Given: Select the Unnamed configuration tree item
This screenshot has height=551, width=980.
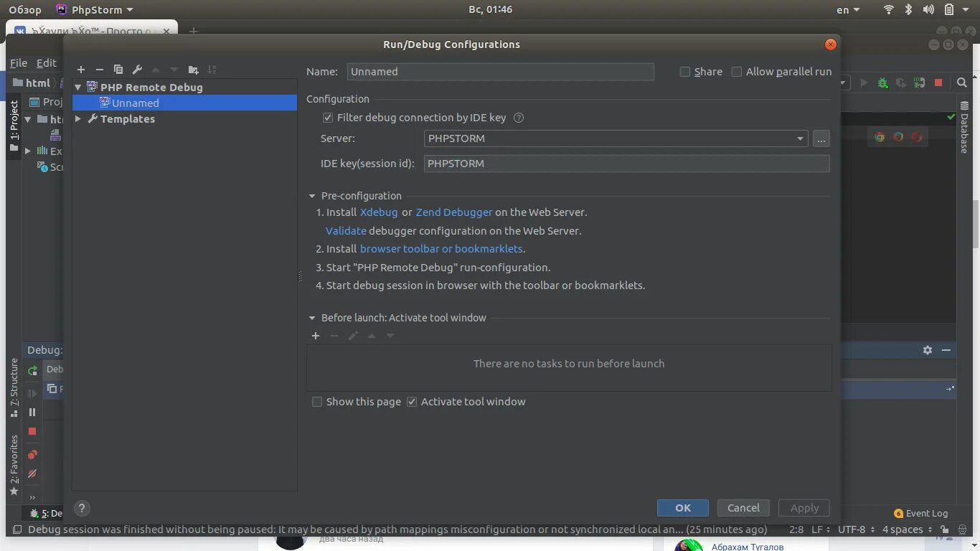Looking at the screenshot, I should pos(185,103).
